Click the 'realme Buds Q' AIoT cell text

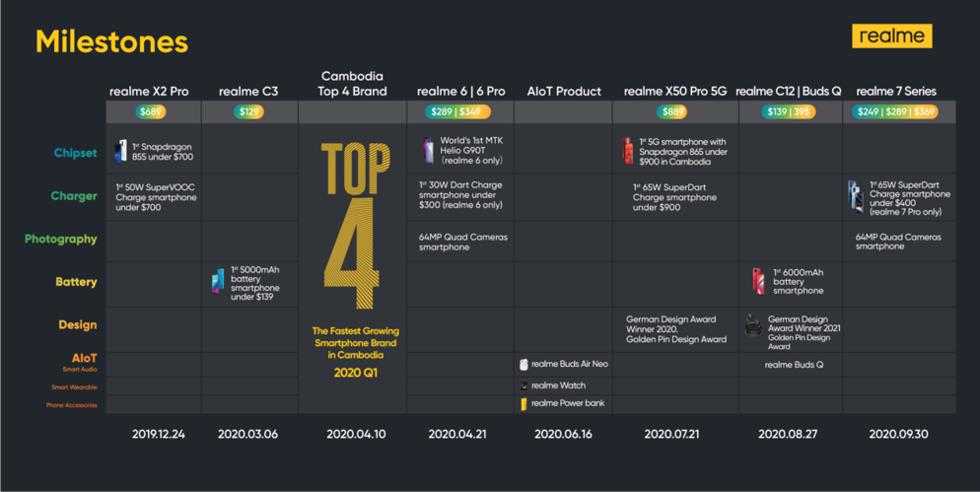794,365
